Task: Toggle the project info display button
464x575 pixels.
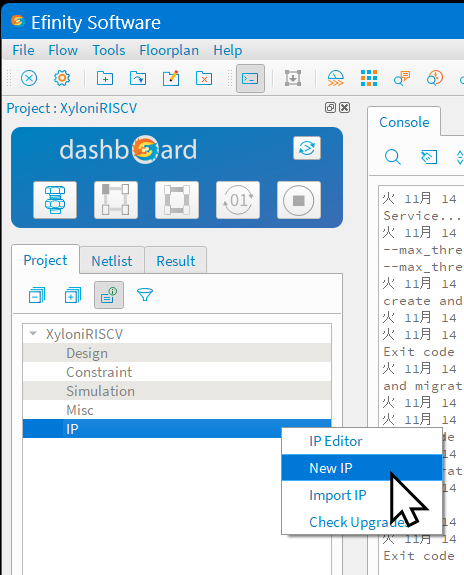Action: pos(109,295)
